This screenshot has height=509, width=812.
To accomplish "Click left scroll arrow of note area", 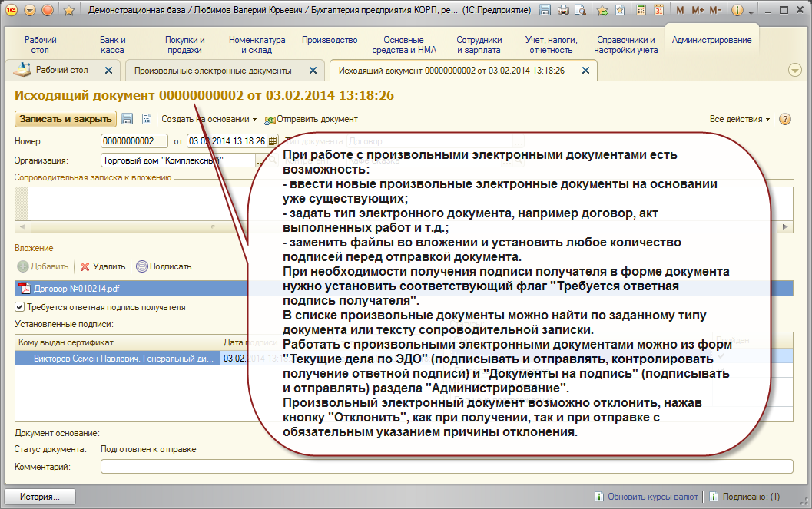I will [22, 227].
